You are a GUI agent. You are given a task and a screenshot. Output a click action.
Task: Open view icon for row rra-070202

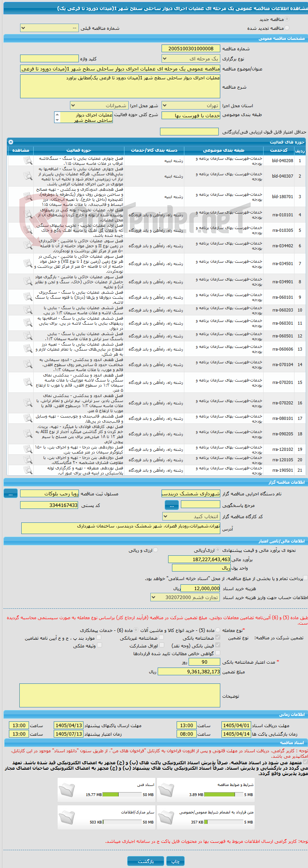tap(28, 403)
